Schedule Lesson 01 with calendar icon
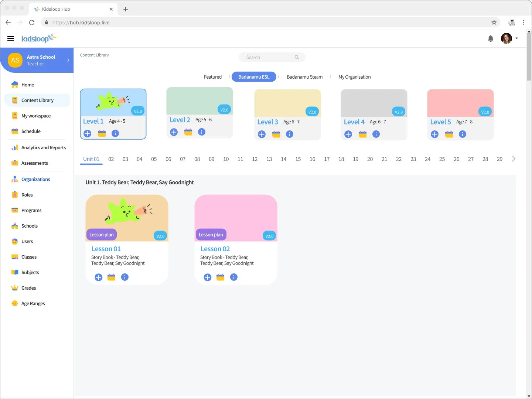The height and width of the screenshot is (399, 532). pos(111,277)
